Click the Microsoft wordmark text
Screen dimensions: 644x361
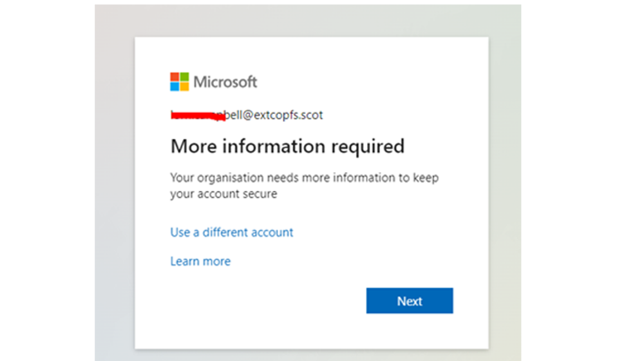[x=225, y=82]
